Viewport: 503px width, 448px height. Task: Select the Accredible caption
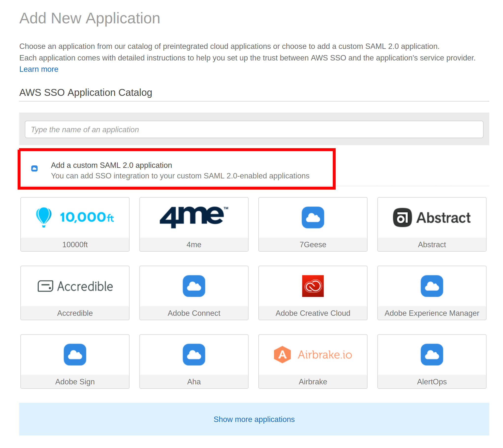point(75,313)
